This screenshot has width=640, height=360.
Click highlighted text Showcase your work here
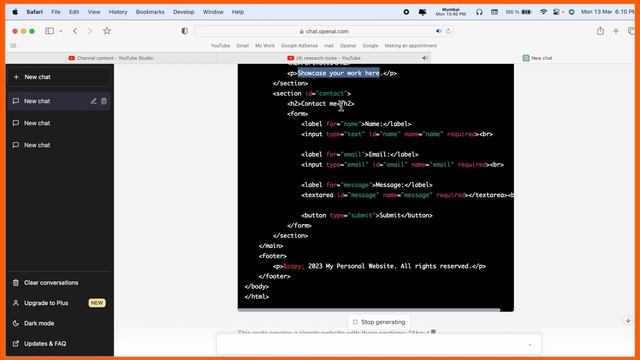pyautogui.click(x=339, y=73)
